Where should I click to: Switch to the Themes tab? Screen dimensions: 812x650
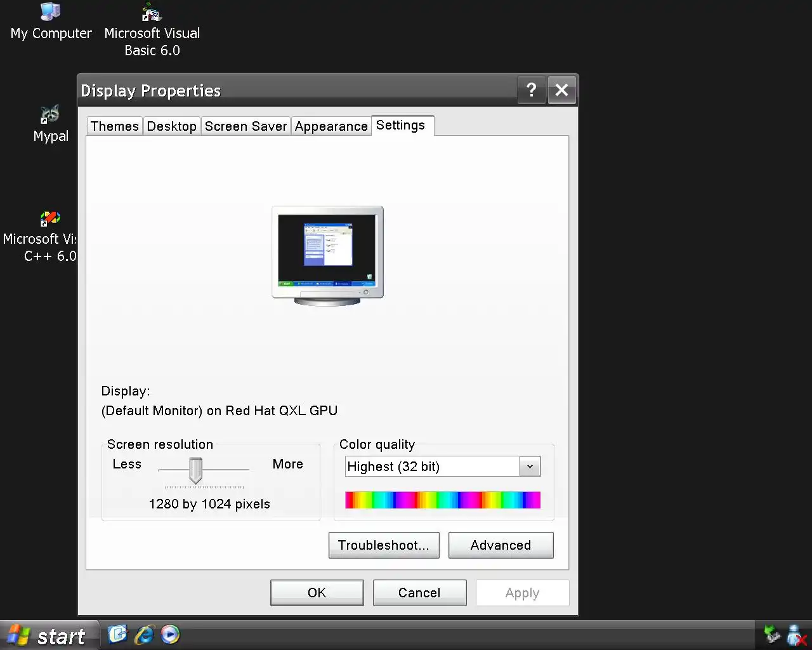click(115, 126)
